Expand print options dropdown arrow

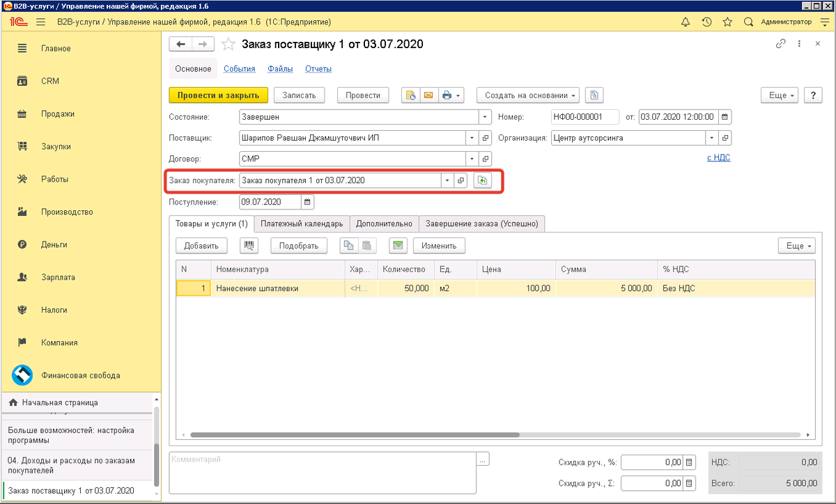[458, 95]
